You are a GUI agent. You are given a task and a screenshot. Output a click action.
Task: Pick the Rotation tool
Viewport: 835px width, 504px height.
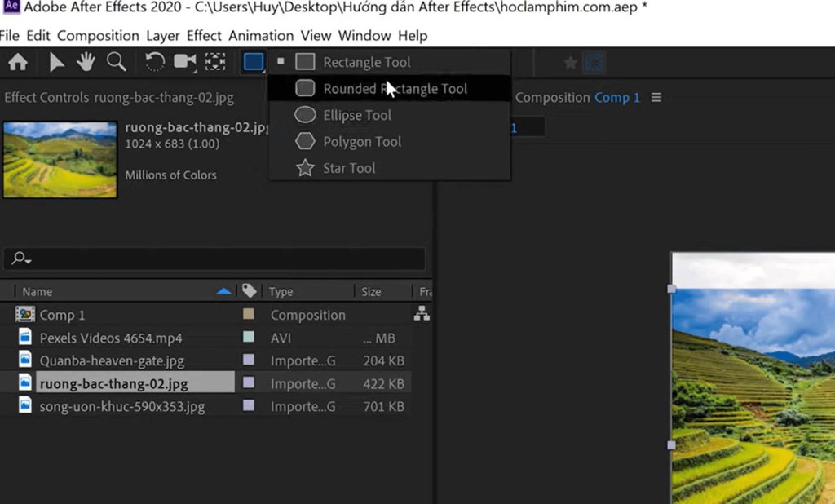click(x=153, y=61)
